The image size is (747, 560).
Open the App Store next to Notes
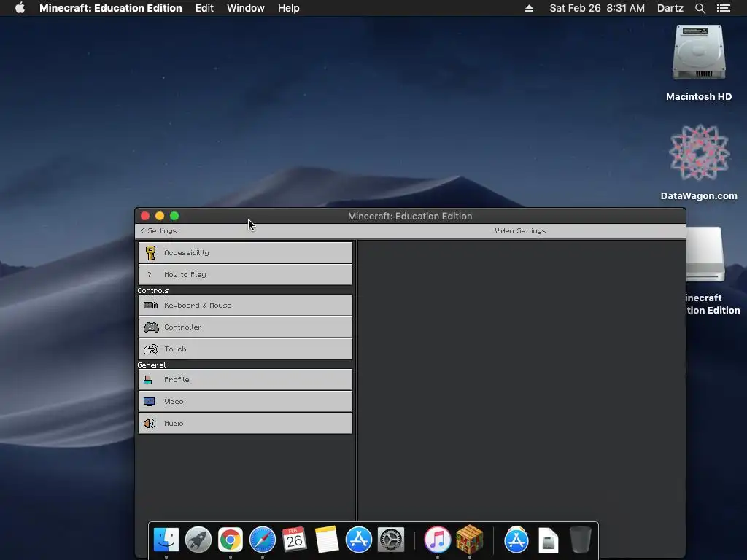(358, 540)
